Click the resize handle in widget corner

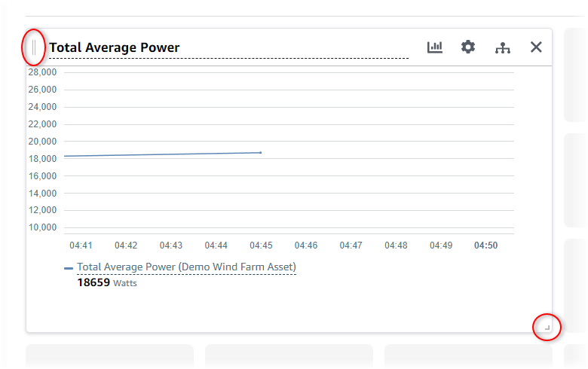tap(547, 327)
